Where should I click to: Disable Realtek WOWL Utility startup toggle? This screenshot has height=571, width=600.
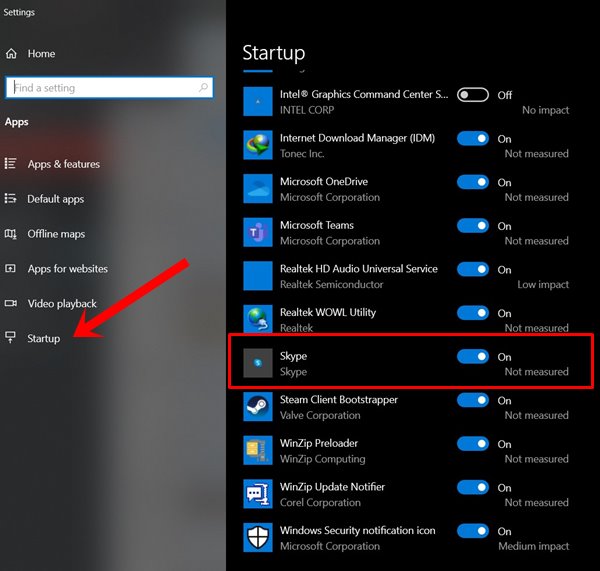pos(473,313)
